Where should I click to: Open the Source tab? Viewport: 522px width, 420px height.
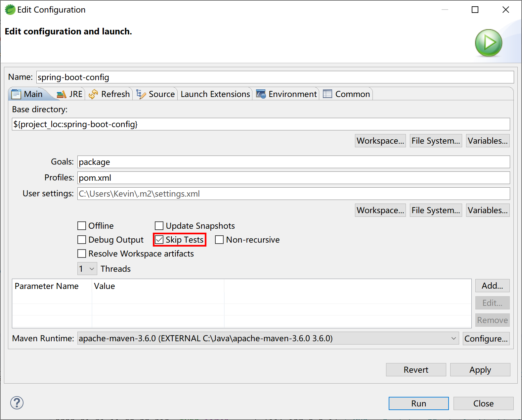point(155,94)
